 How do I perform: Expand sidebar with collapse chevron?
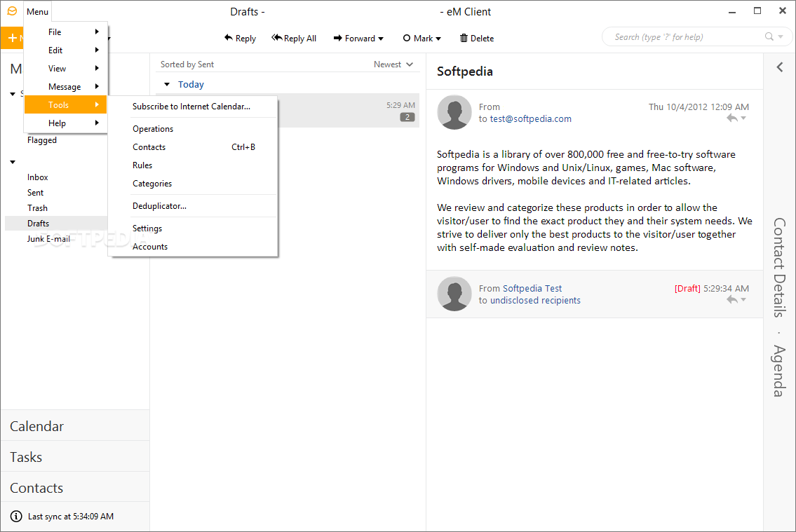coord(780,67)
